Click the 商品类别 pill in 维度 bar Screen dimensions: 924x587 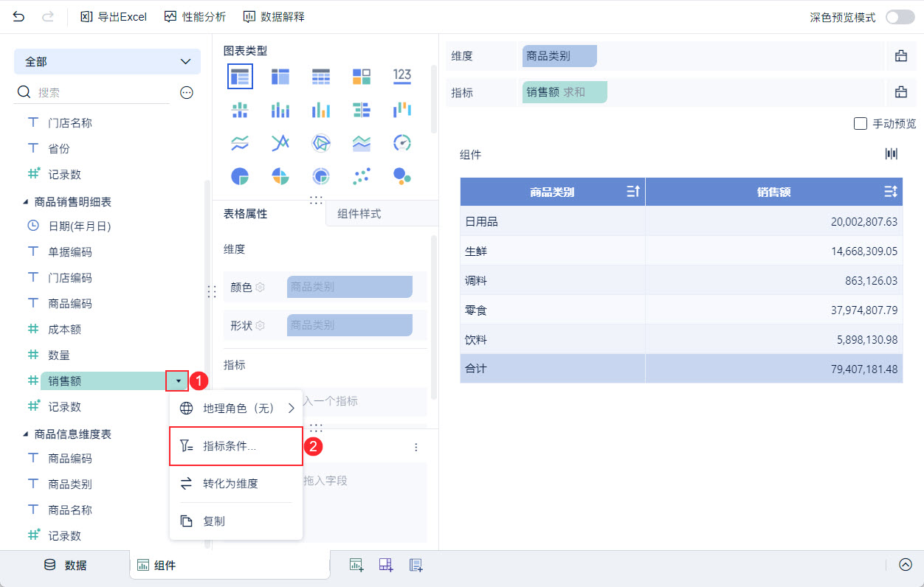click(559, 56)
